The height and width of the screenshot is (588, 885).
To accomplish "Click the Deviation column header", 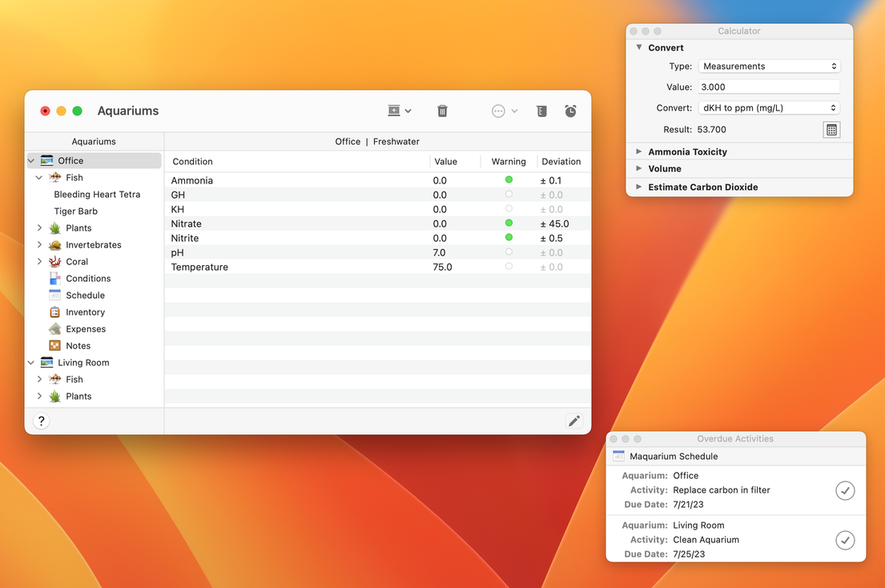I will 561,162.
